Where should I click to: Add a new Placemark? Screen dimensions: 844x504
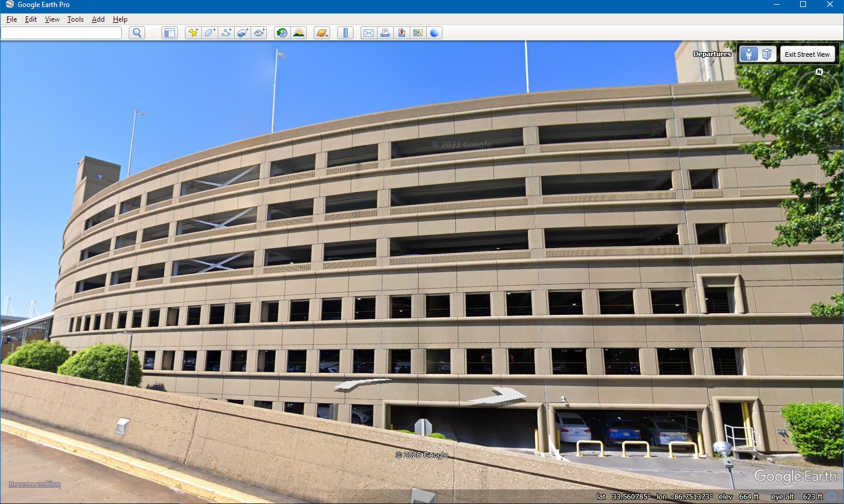point(193,33)
